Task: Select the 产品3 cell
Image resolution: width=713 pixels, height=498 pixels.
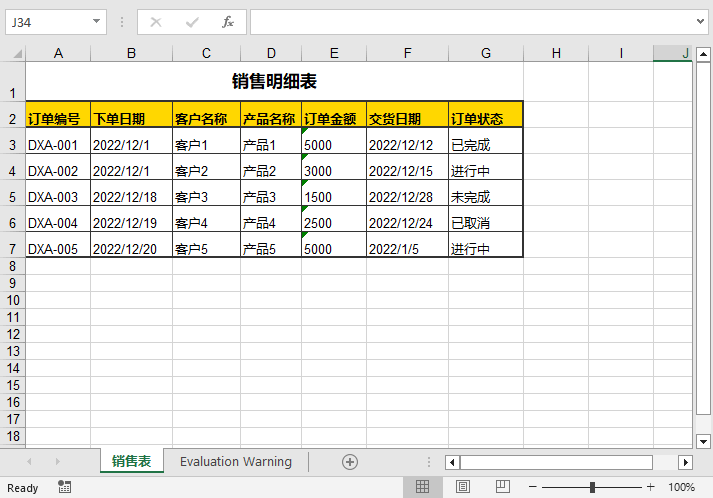Action: tap(271, 192)
